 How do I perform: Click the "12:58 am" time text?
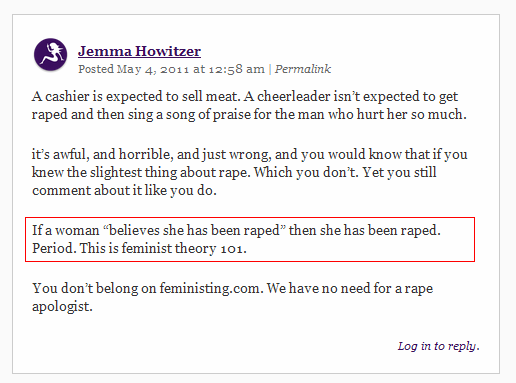point(237,69)
